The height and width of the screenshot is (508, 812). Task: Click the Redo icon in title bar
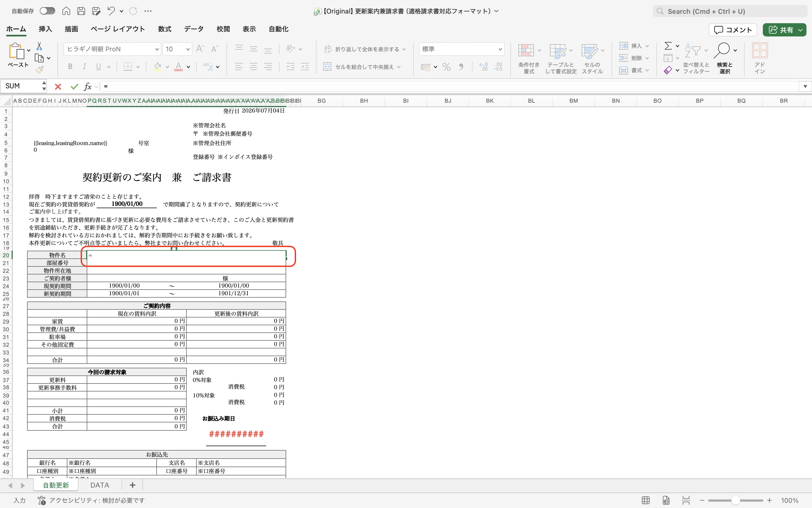click(133, 11)
